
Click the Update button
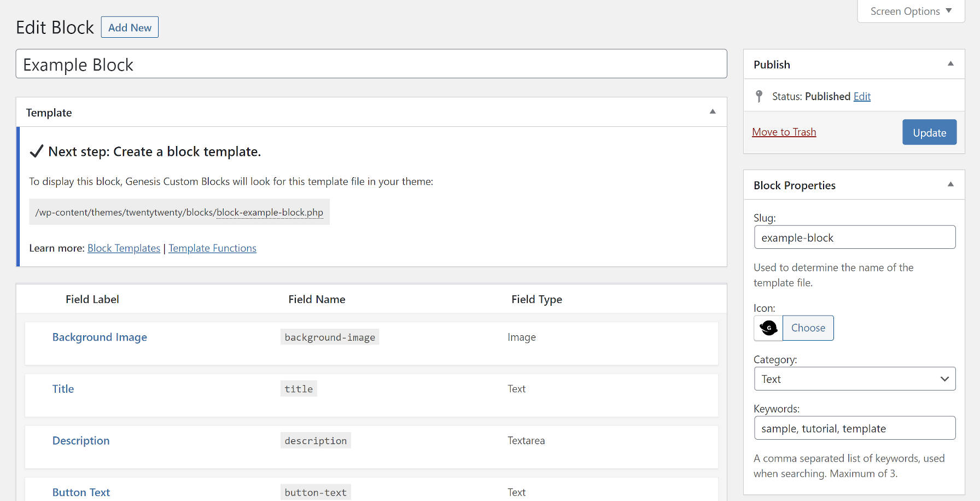(929, 132)
